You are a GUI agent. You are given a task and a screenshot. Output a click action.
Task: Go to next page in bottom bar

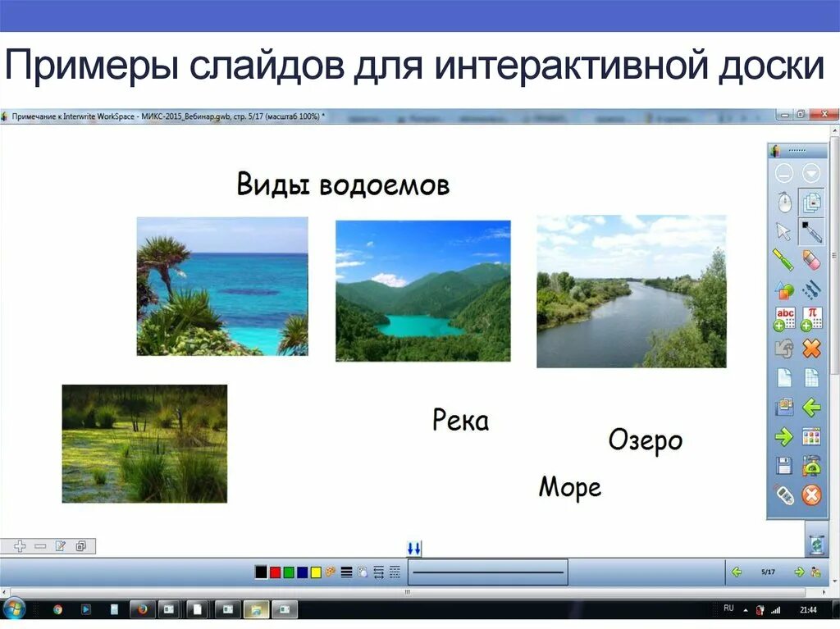pos(799,572)
